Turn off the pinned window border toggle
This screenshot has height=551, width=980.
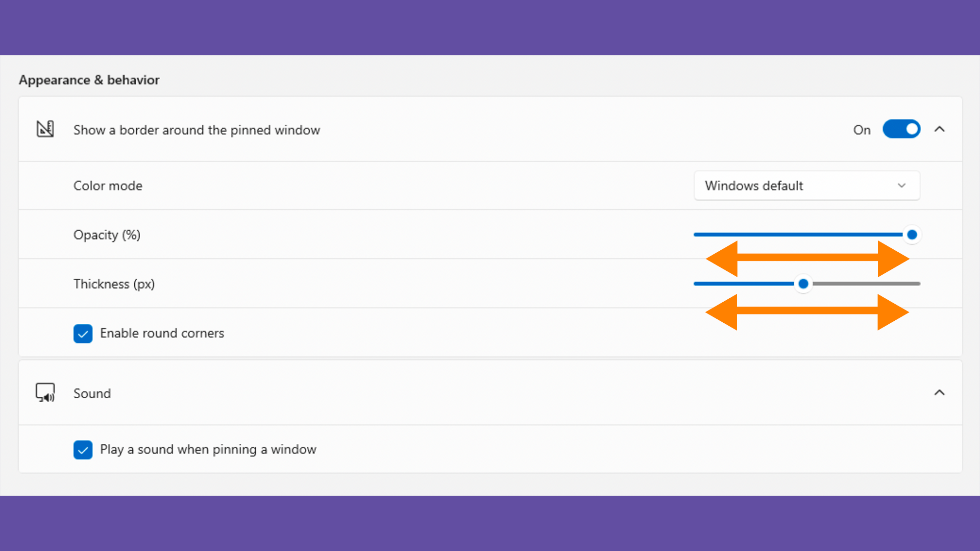tap(901, 129)
